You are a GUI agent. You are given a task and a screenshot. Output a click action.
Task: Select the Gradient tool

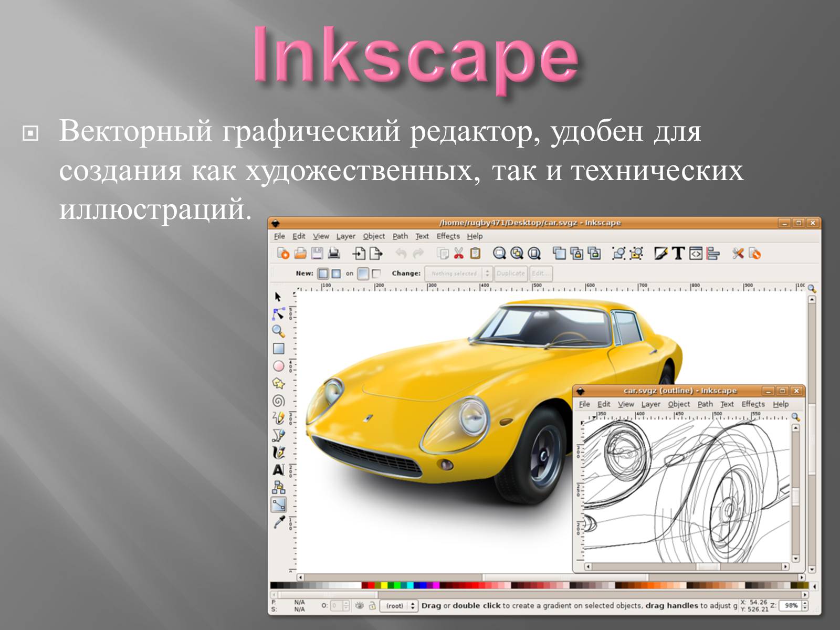point(279,505)
